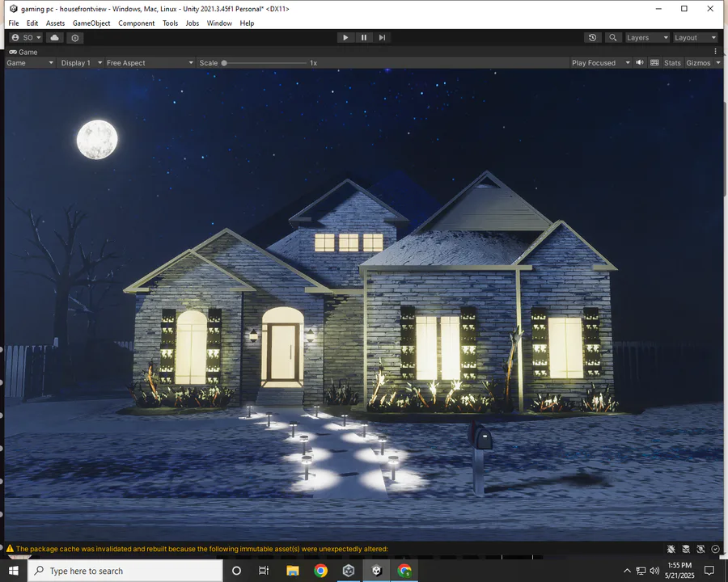Open File Explorer from taskbar

tap(293, 571)
